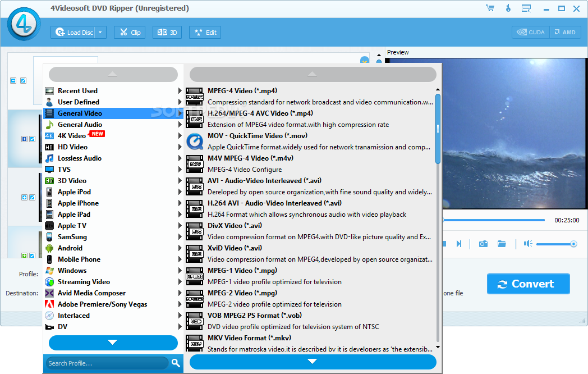Choose the Interlaced category
The width and height of the screenshot is (588, 374).
point(113,316)
